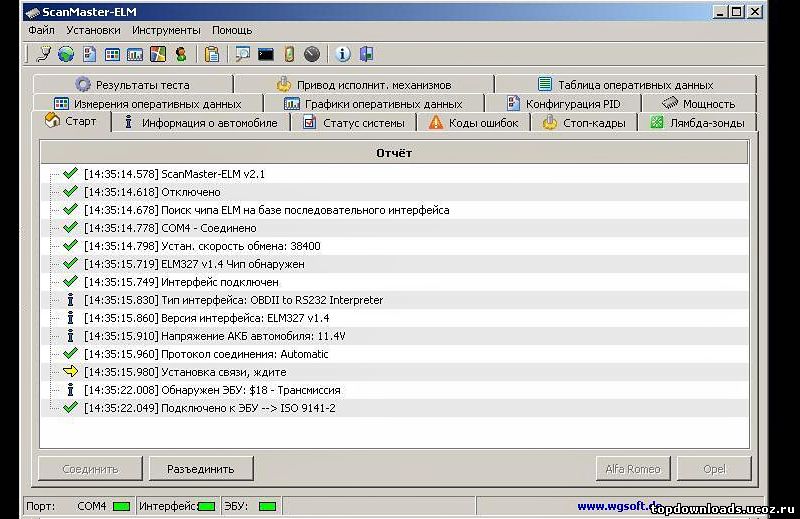Switch to the Коды ошибок tab

pos(474,123)
